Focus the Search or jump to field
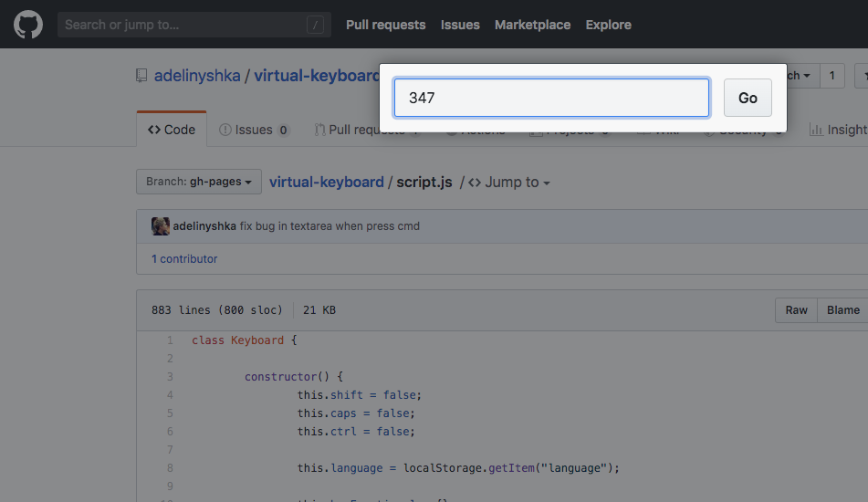This screenshot has height=502, width=868. coord(194,25)
